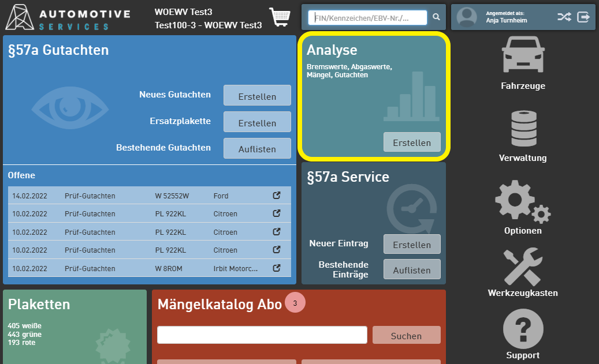Click the Mängelkatalog Abo notification badge
The height and width of the screenshot is (364, 599).
coord(295,303)
